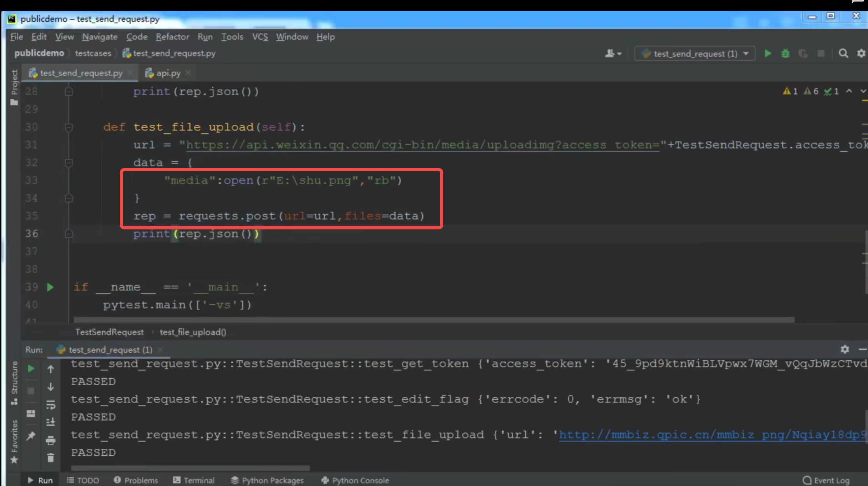Click the settings gear icon in Run panel
This screenshot has height=486, width=868.
pyautogui.click(x=845, y=350)
